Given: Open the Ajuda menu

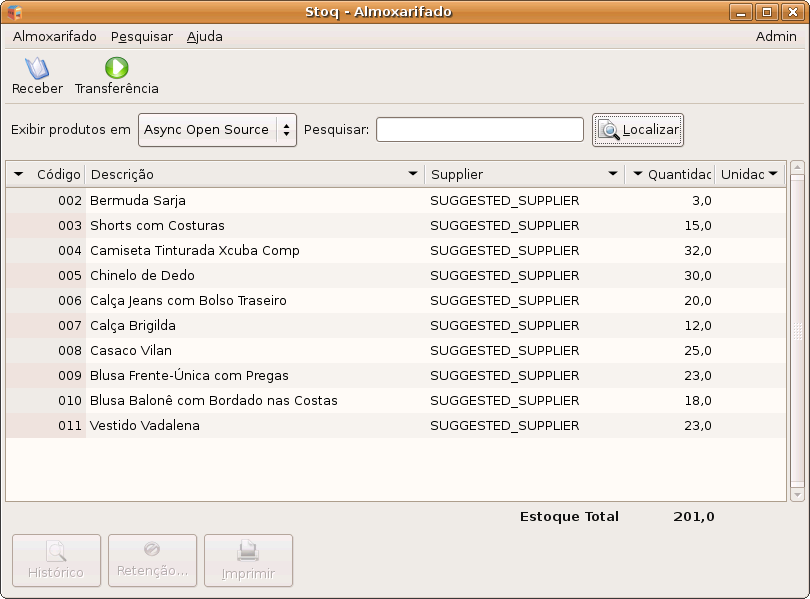Looking at the screenshot, I should [204, 37].
